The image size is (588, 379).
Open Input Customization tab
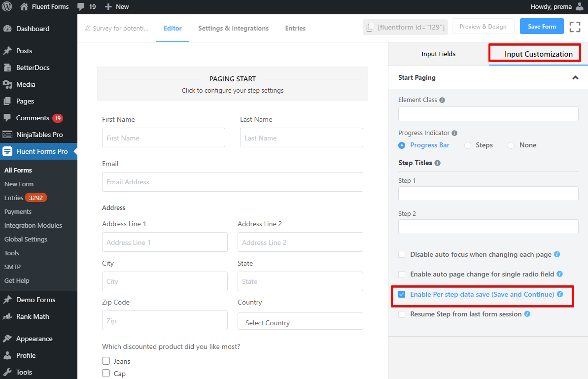(539, 54)
